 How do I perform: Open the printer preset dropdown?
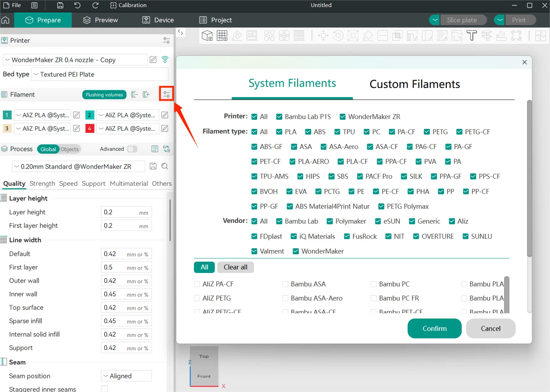click(x=75, y=60)
